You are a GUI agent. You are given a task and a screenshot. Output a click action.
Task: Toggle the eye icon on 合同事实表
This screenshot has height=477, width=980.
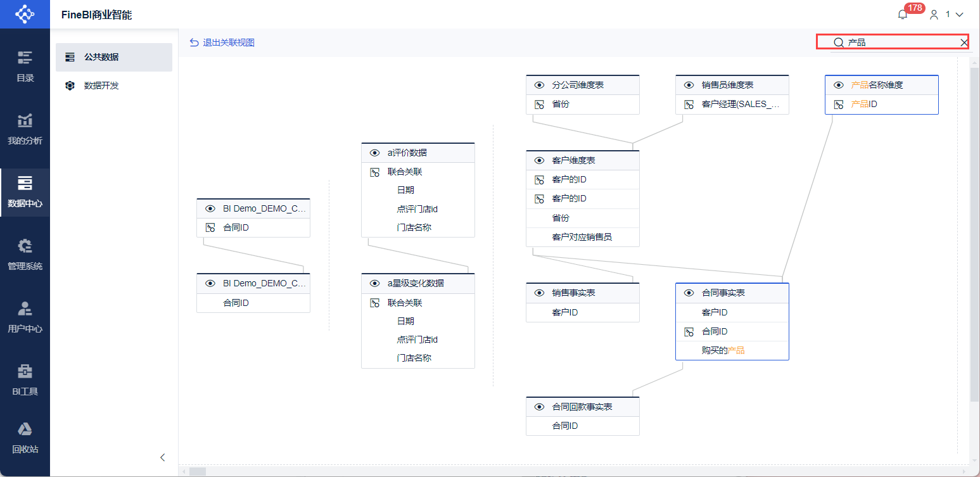click(x=689, y=293)
